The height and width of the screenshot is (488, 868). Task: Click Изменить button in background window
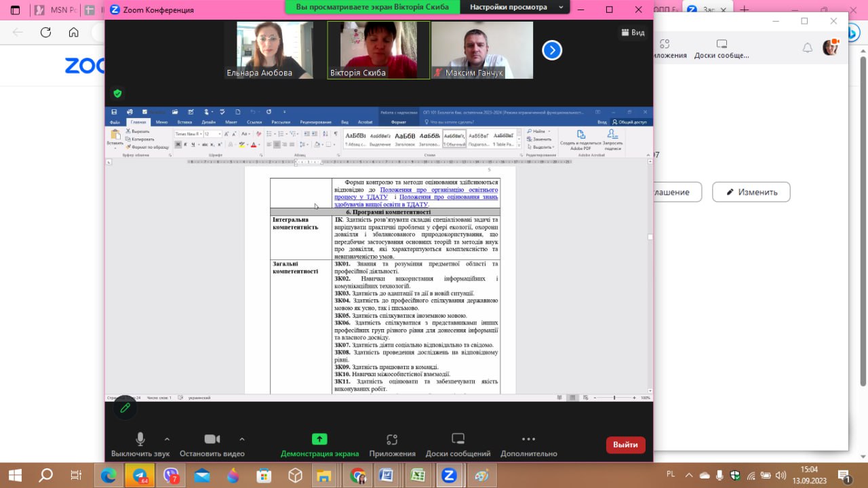(751, 192)
